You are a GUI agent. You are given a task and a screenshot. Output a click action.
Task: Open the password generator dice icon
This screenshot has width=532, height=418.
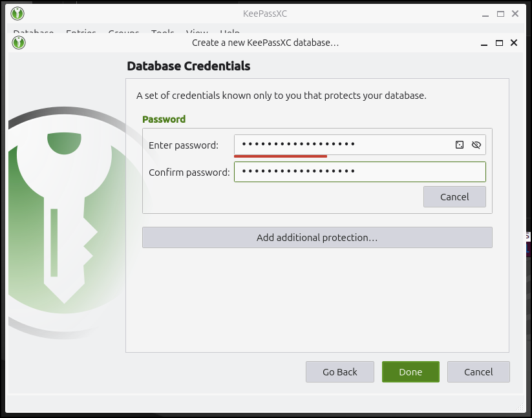[x=460, y=145]
